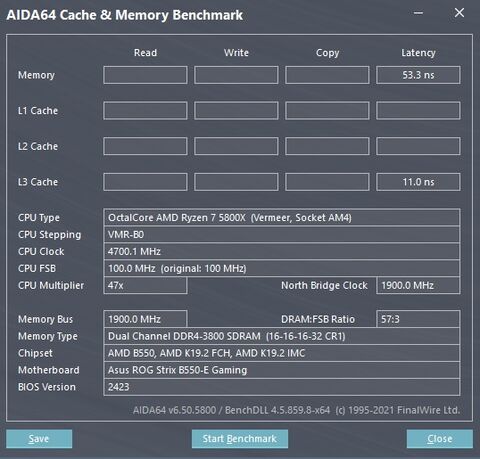This screenshot has height=459, width=480.
Task: Click the BIOS version 2423 value
Action: [282, 387]
